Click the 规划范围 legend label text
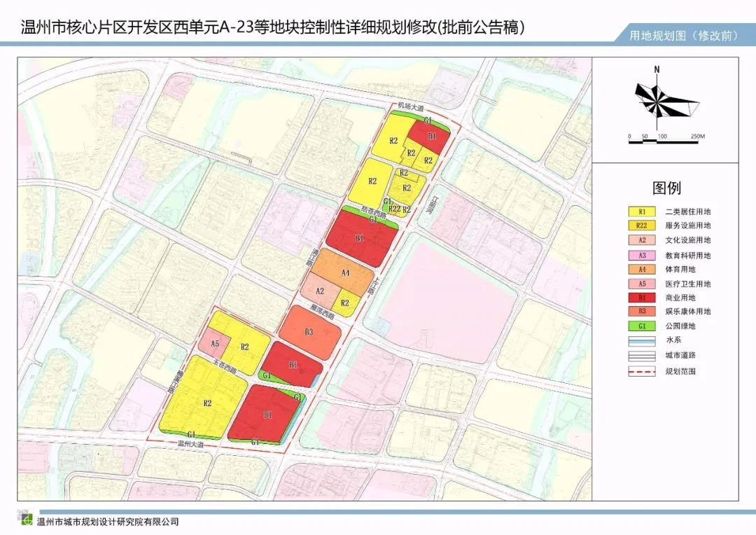 680,371
